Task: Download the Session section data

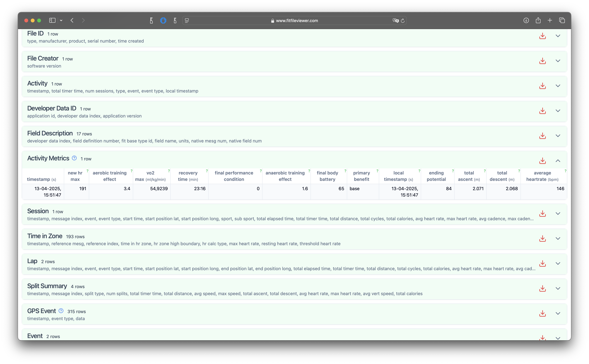Action: click(542, 214)
